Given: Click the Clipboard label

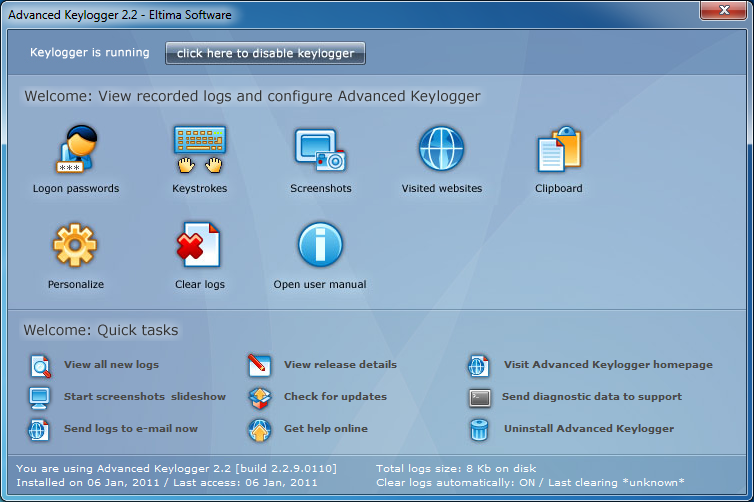Looking at the screenshot, I should 559,188.
